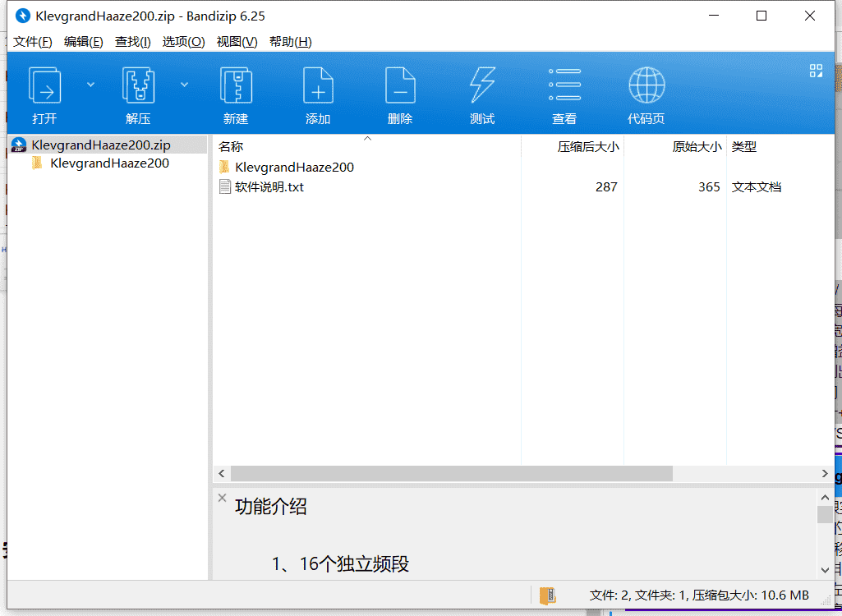Expand the Open (打开) dropdown arrow
Viewport: 842px width, 616px height.
pos(90,85)
